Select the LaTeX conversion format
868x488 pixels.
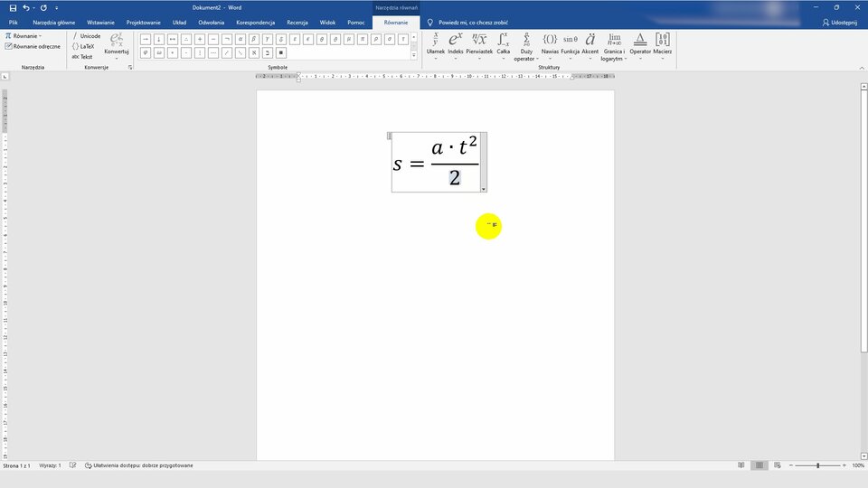coord(86,46)
